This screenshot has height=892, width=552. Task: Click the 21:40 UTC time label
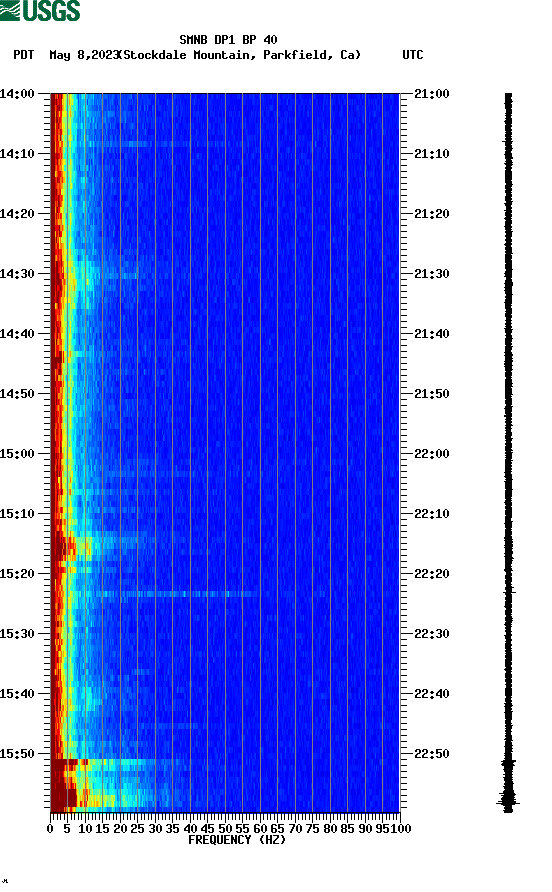(432, 333)
